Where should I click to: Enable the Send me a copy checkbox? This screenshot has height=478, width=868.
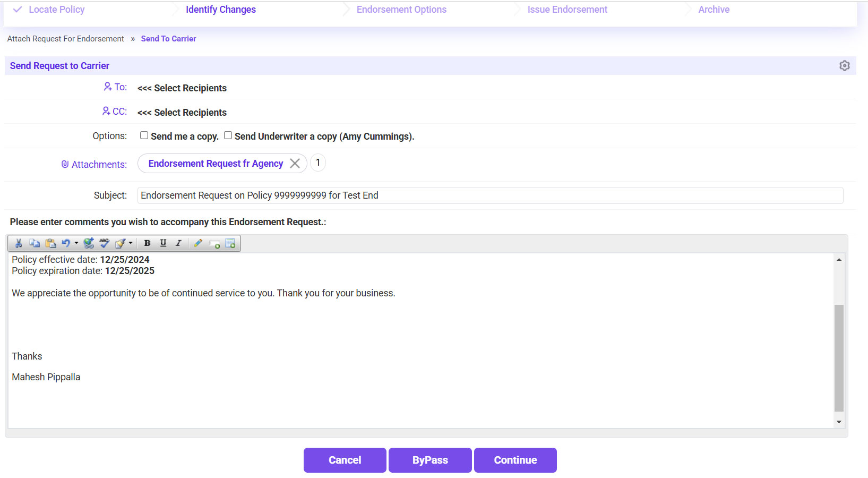click(x=144, y=135)
